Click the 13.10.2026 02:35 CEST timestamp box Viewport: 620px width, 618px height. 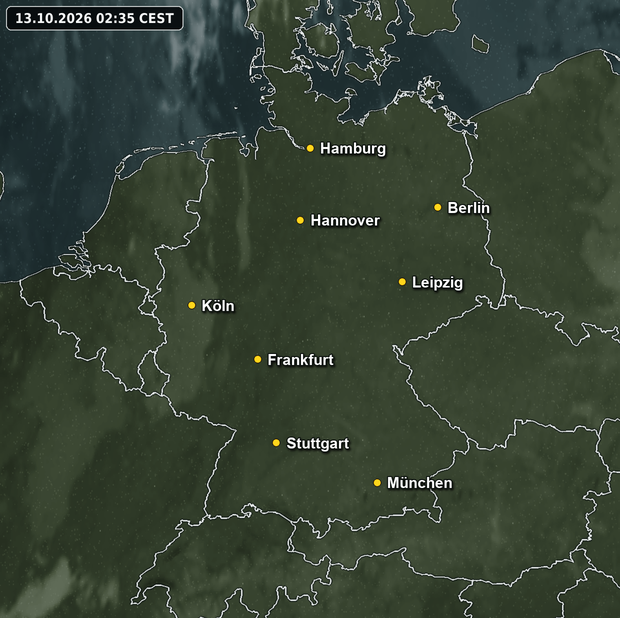(x=95, y=18)
